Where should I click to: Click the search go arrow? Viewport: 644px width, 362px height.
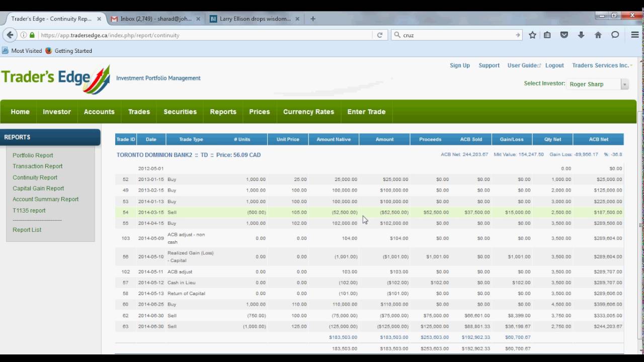518,35
